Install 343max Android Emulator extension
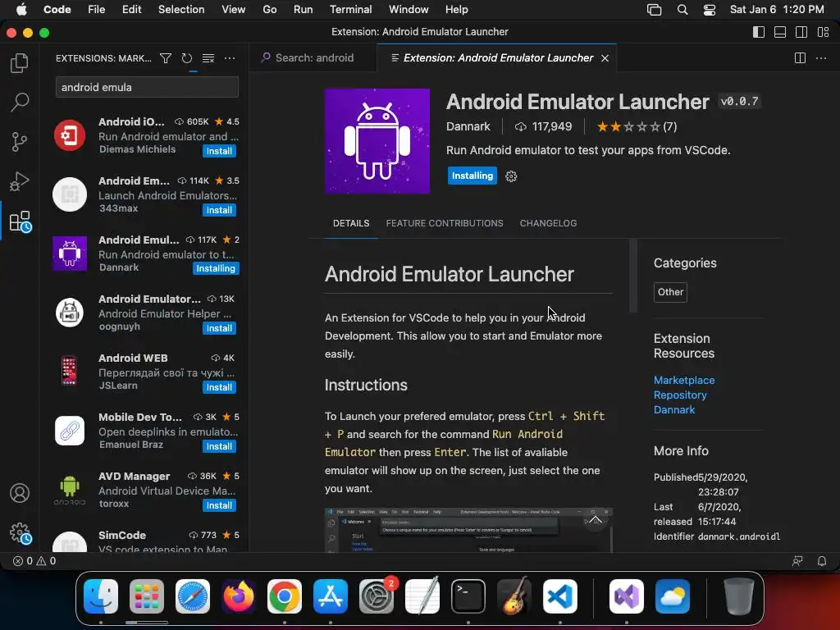Viewport: 840px width, 630px height. 219,210
